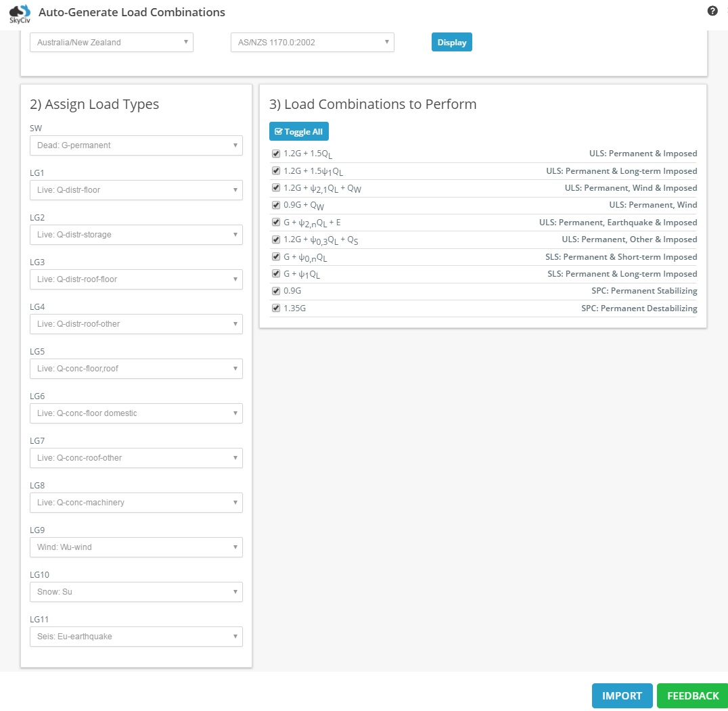Viewport: 728px width, 711px height.
Task: Click the Display button
Action: [452, 42]
